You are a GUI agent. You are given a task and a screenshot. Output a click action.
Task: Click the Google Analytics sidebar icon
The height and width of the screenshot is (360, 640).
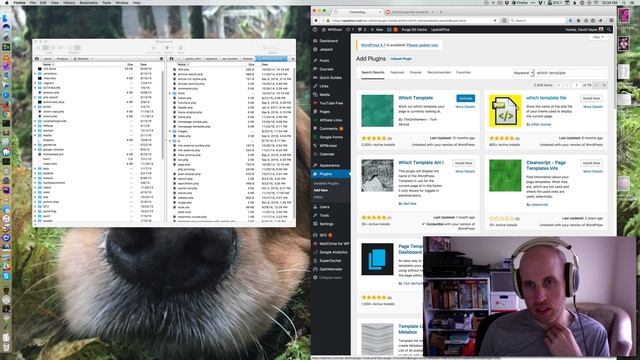tap(315, 252)
